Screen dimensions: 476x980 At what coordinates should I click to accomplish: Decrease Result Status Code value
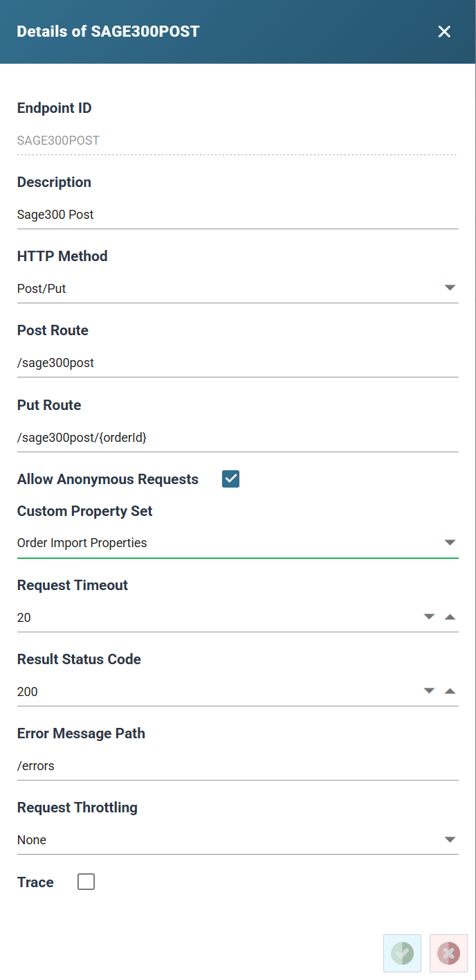pos(429,691)
